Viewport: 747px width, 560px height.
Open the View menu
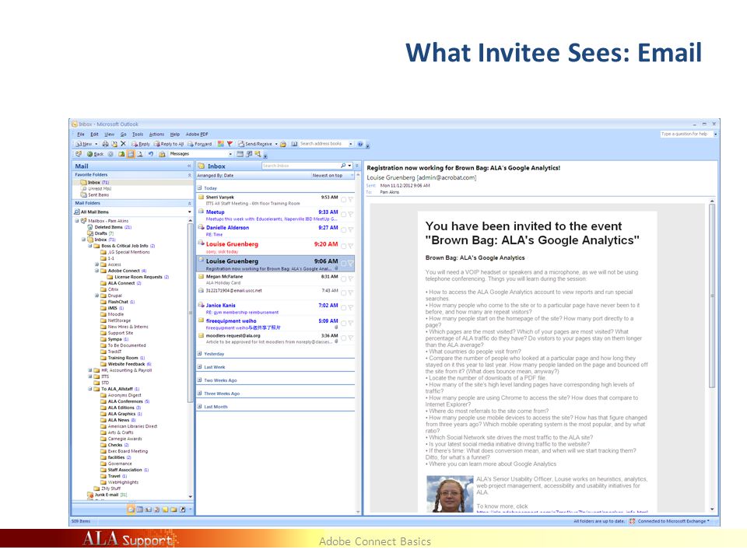point(110,135)
